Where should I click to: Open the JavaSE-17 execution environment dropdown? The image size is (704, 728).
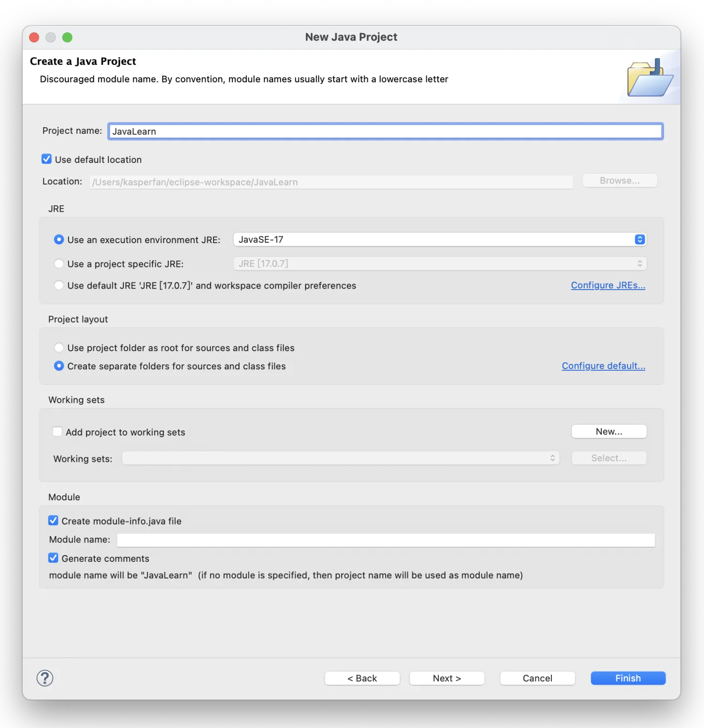tap(439, 239)
